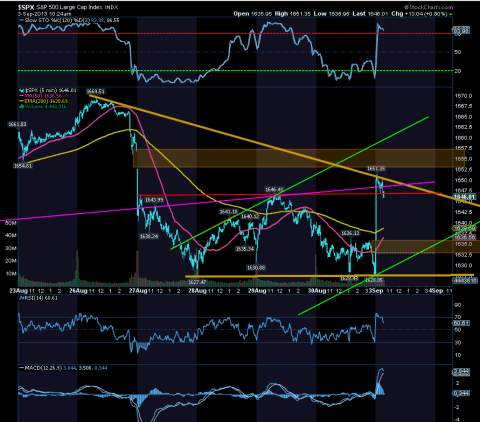Click the current price tag 1646.01 on axis

point(463,197)
